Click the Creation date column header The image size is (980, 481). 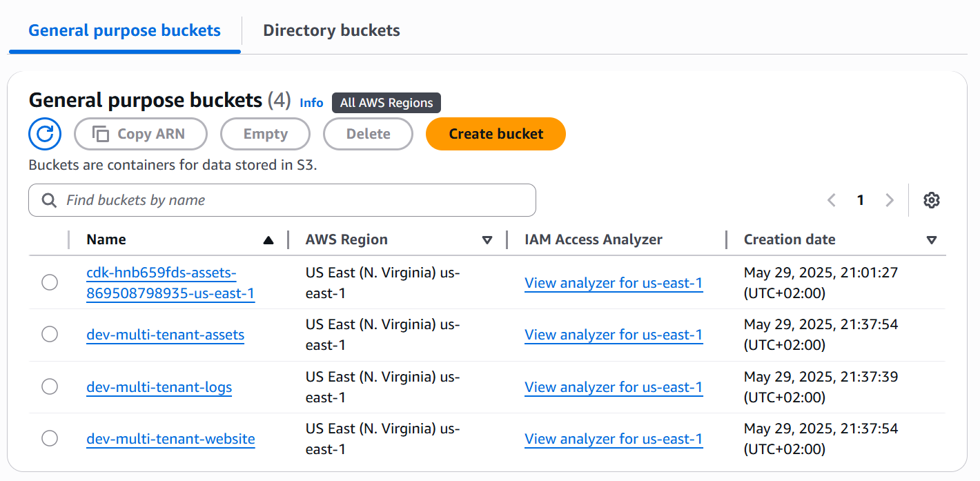(x=790, y=239)
